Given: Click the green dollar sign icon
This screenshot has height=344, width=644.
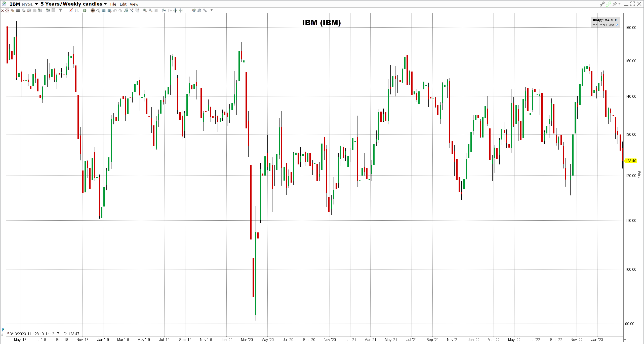Looking at the screenshot, I should (85, 10).
